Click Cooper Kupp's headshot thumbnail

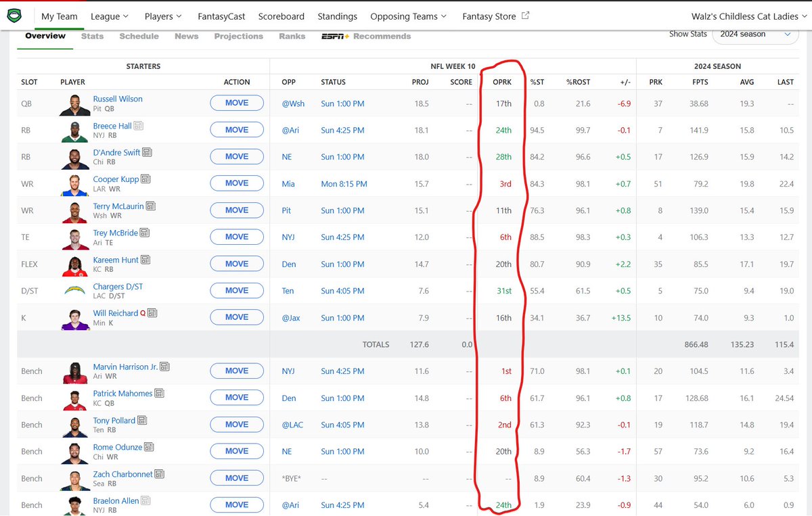click(x=74, y=185)
